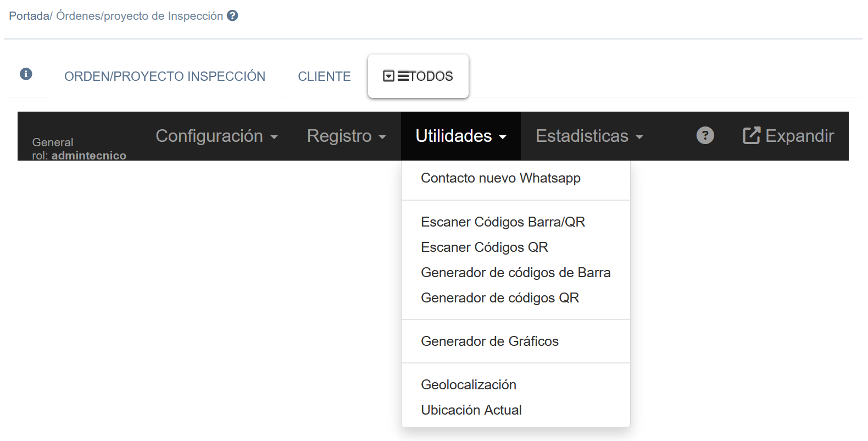Screen dimensions: 868x441
Task: Switch to the ORDEN/PROYECTO INSPECCIÓN tab
Action: (x=165, y=76)
